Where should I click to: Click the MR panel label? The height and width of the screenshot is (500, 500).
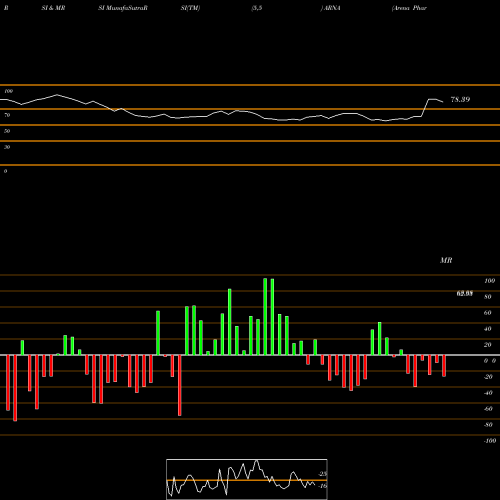(x=446, y=260)
